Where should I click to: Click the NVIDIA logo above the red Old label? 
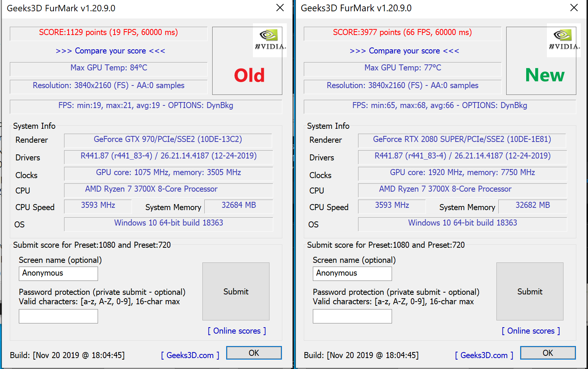point(269,40)
